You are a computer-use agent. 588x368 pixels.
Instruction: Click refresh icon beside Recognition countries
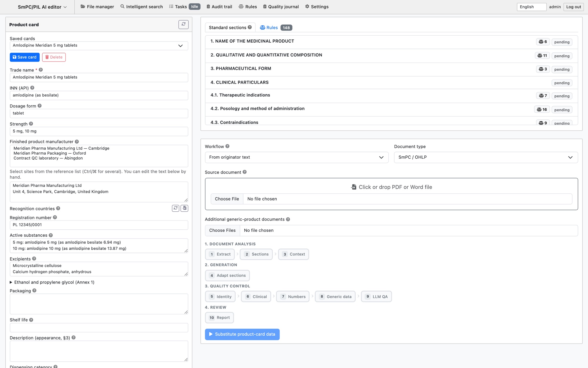click(x=176, y=208)
